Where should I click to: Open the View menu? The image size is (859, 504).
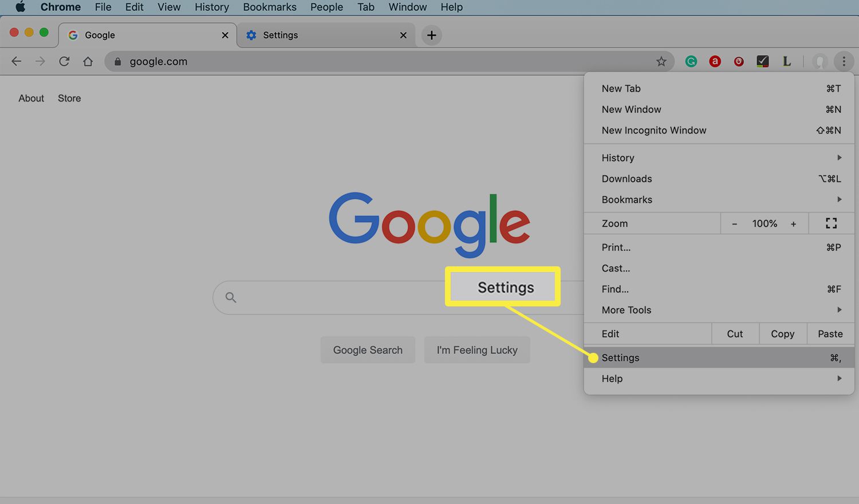pyautogui.click(x=169, y=7)
